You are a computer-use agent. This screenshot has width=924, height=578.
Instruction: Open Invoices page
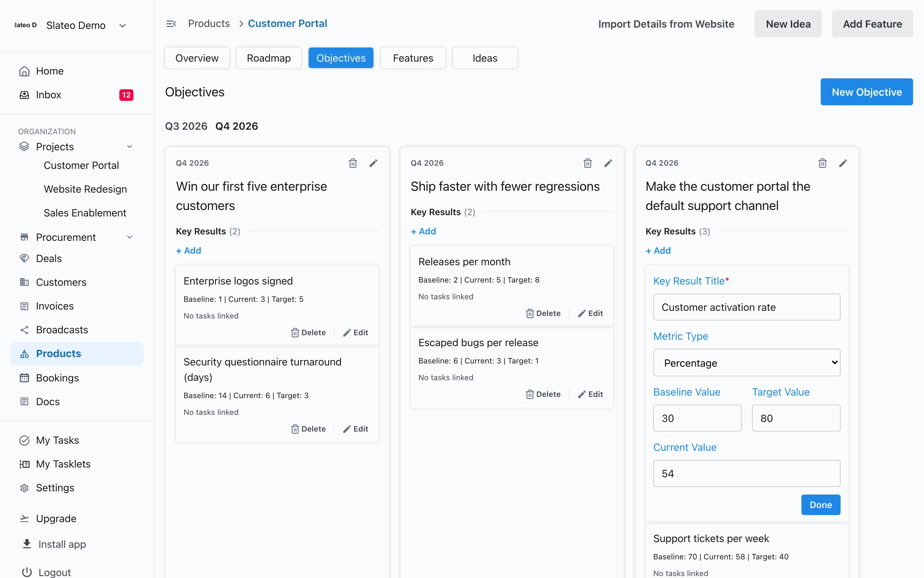pos(77,306)
